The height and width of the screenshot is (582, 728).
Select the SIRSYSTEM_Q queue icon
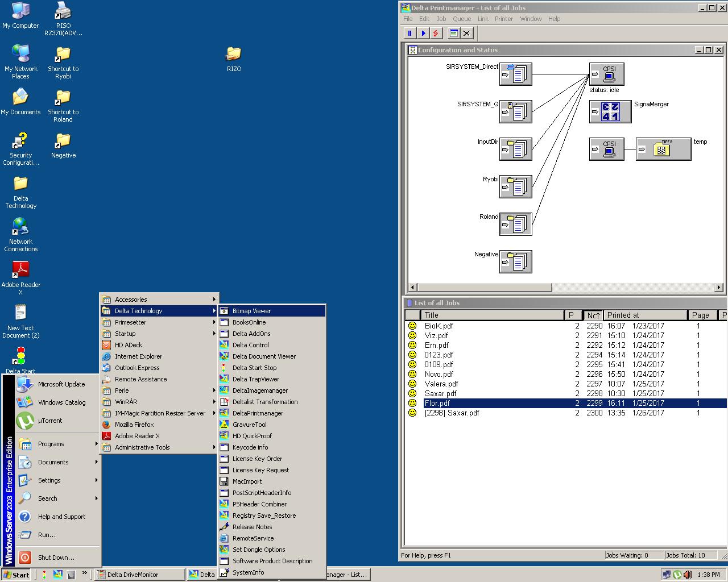[x=516, y=112]
